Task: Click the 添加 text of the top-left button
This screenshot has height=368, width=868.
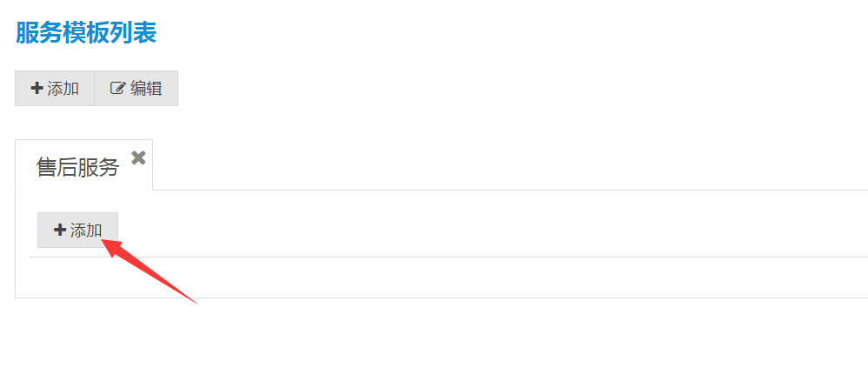Action: click(x=63, y=88)
